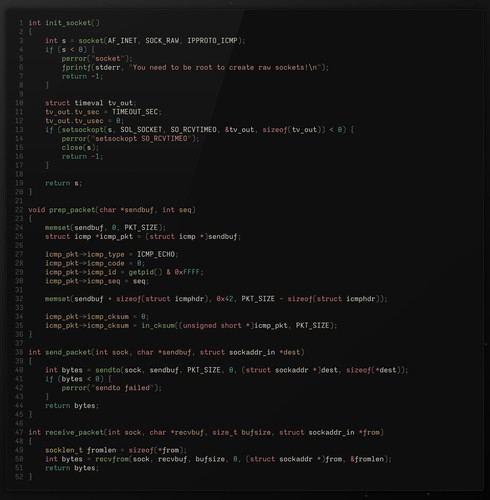Image resolution: width=490 pixels, height=500 pixels.
Task: Click AF_INET in the socket call
Action: click(x=122, y=41)
